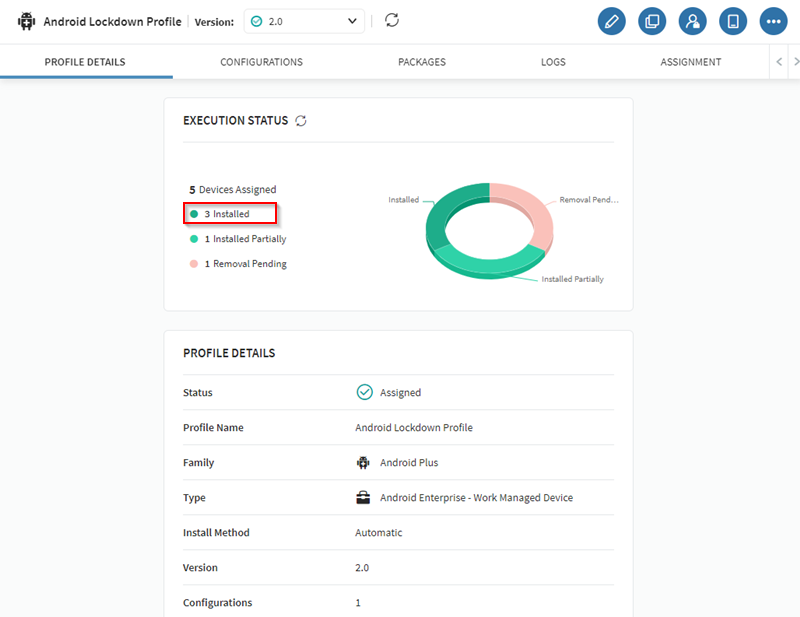Open the assign user icon button
Viewport: 800px width, 617px height.
(x=692, y=21)
